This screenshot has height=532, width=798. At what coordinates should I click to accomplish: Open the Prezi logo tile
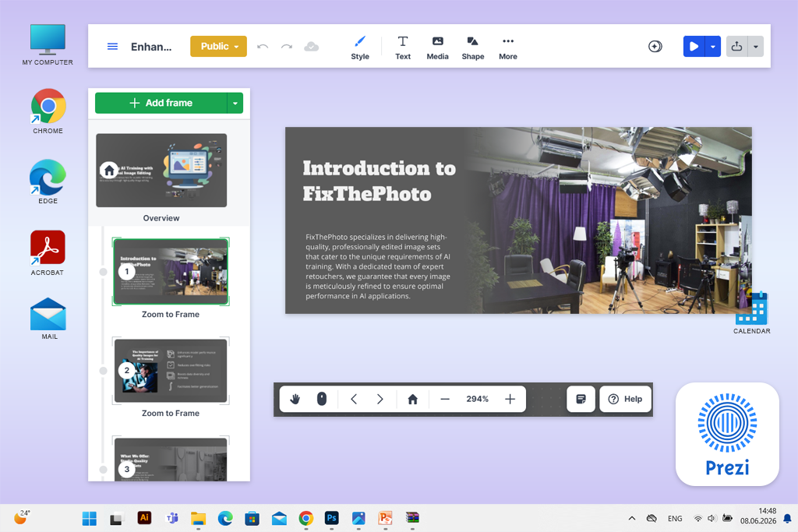click(x=727, y=434)
